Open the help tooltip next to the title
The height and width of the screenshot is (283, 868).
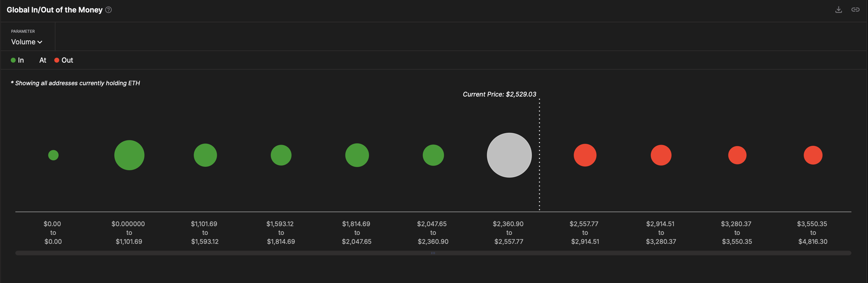[108, 10]
